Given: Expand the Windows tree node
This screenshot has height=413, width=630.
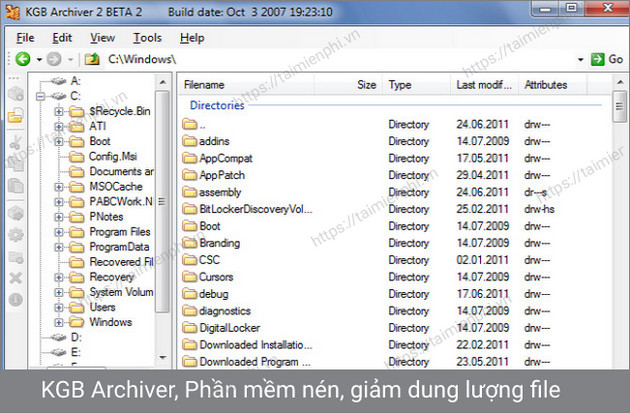Looking at the screenshot, I should (x=59, y=322).
